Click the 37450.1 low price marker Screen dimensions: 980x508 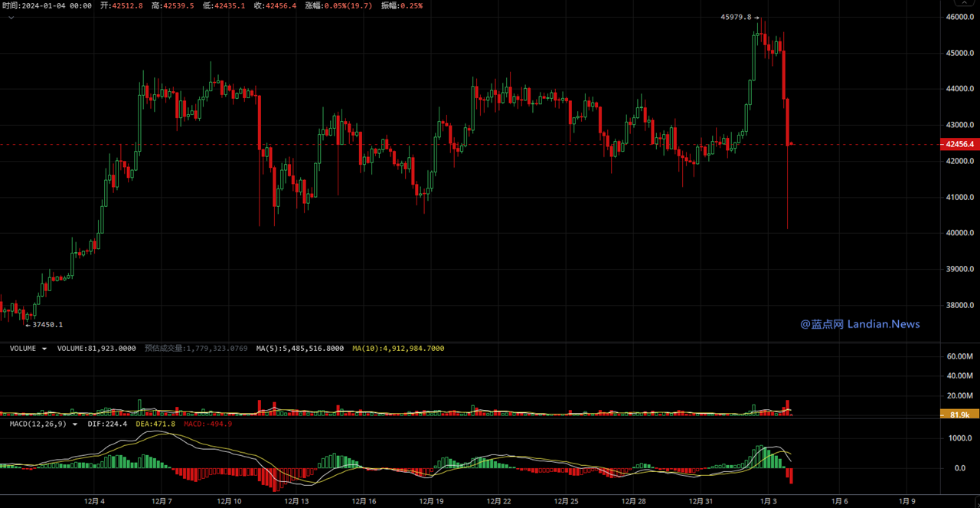[44, 325]
